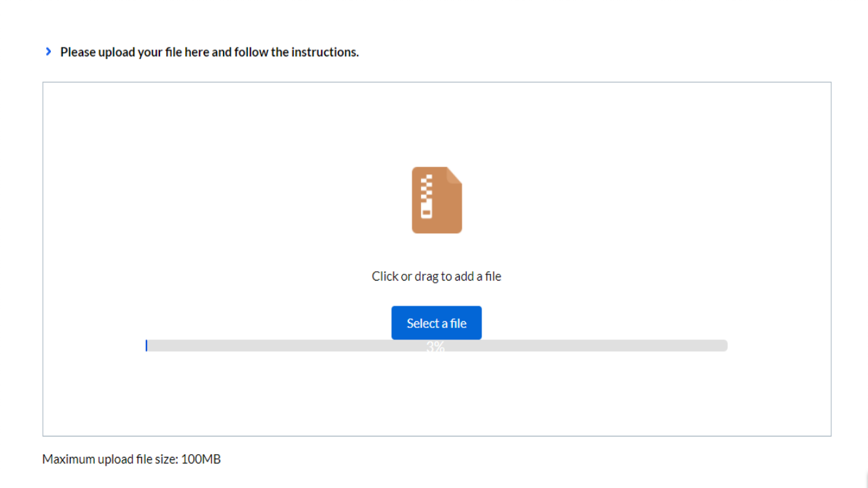This screenshot has height=488, width=868.
Task: Click the Select a file button
Action: (436, 323)
